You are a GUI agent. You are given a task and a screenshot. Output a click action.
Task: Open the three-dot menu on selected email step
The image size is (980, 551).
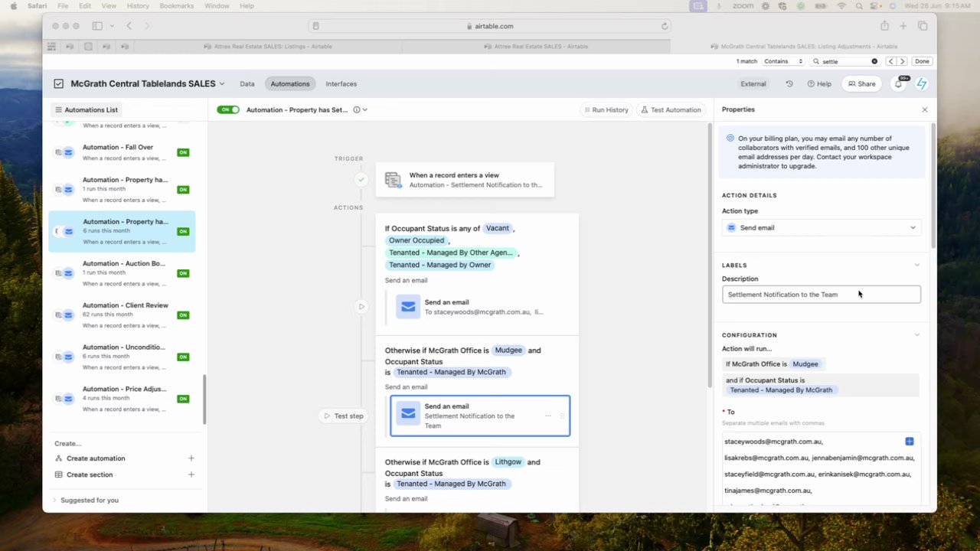point(547,416)
